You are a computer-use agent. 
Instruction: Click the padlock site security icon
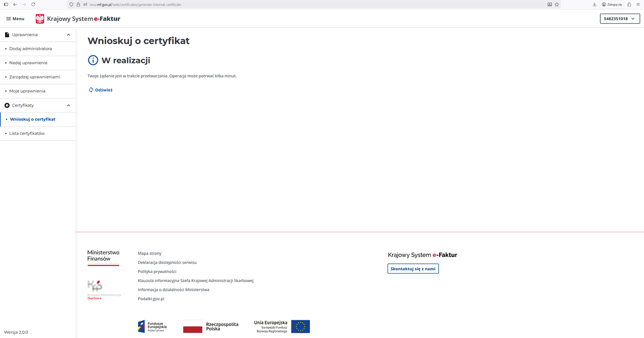[78, 5]
